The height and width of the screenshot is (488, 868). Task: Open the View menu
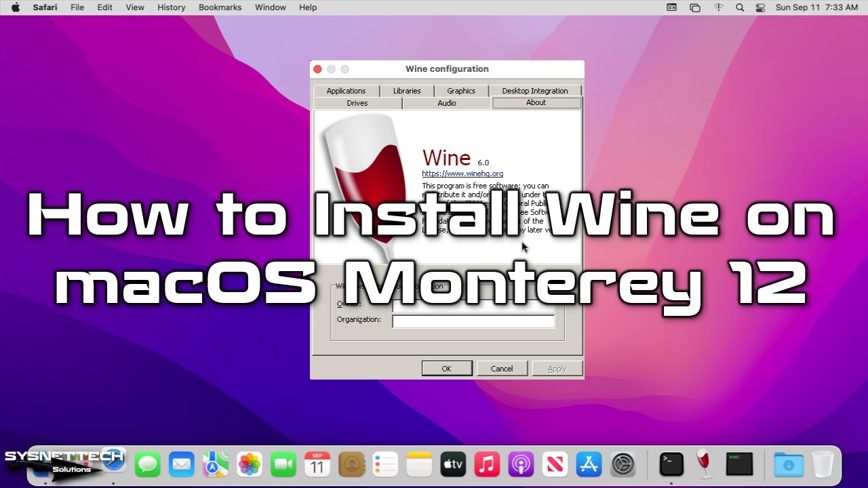[x=135, y=7]
